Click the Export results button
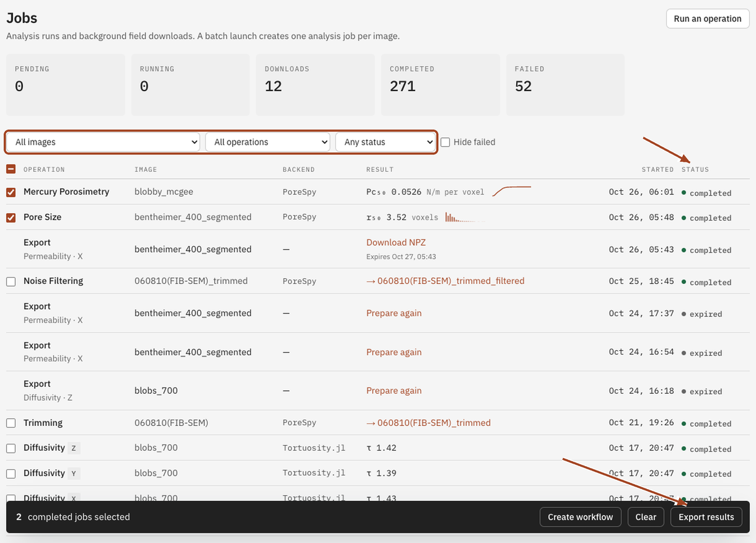Viewport: 756px width, 543px height. pos(706,517)
